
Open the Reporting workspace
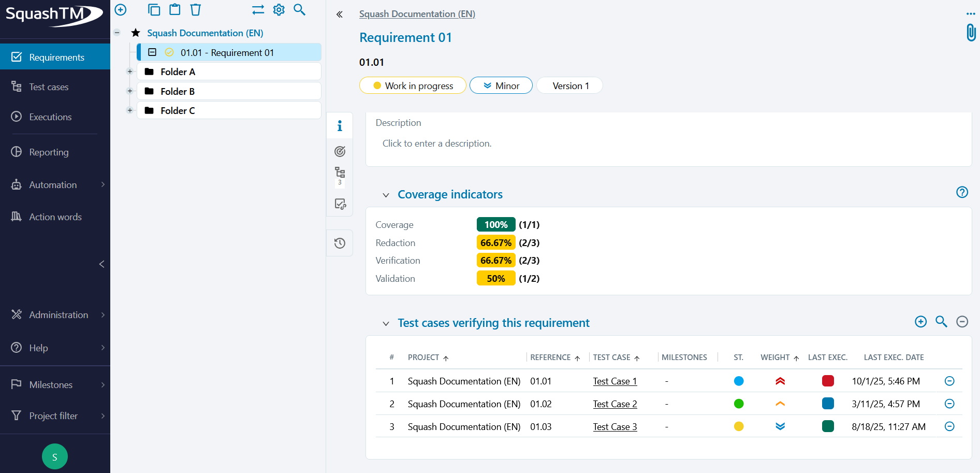click(49, 152)
